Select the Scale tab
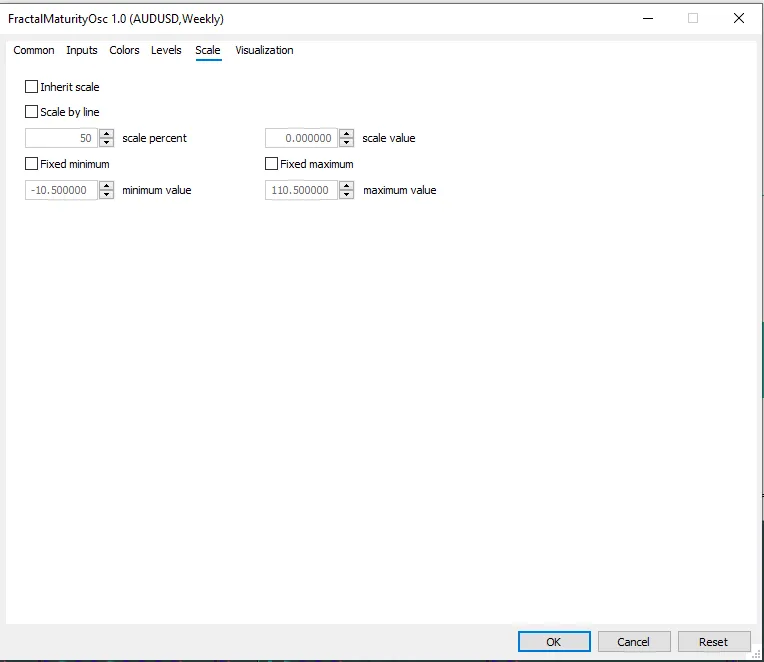764x662 pixels. [208, 50]
